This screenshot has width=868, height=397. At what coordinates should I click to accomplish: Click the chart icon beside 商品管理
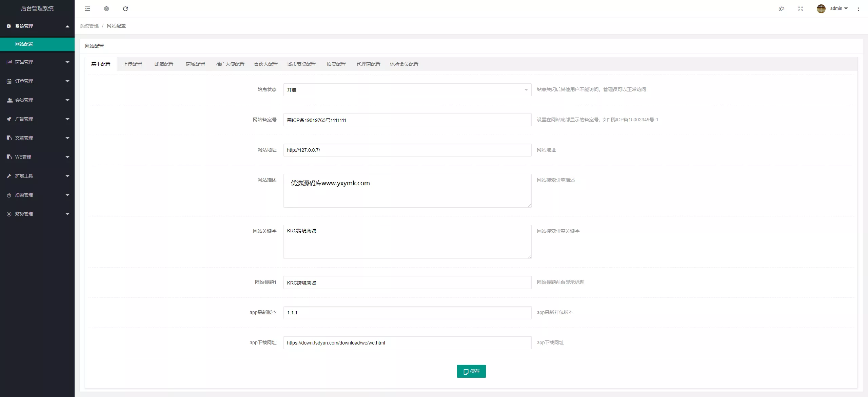point(9,62)
